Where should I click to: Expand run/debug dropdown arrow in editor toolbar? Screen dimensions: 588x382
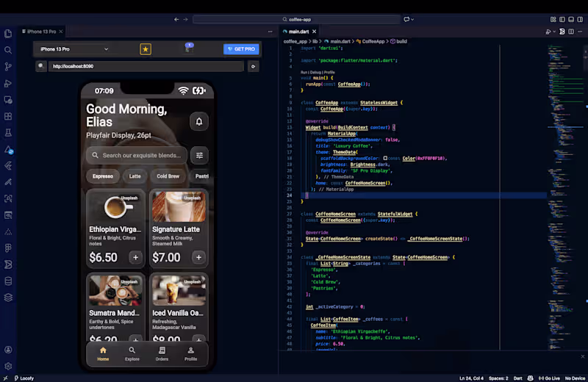555,32
